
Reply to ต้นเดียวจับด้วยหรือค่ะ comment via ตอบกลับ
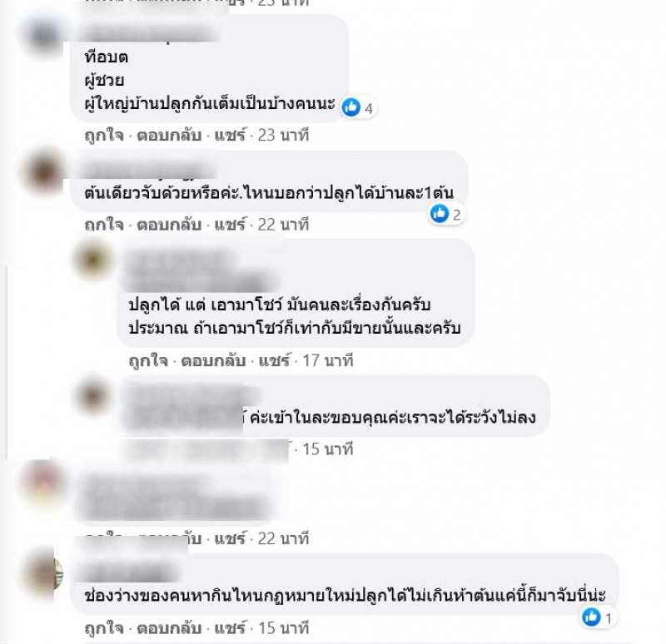[x=169, y=225]
